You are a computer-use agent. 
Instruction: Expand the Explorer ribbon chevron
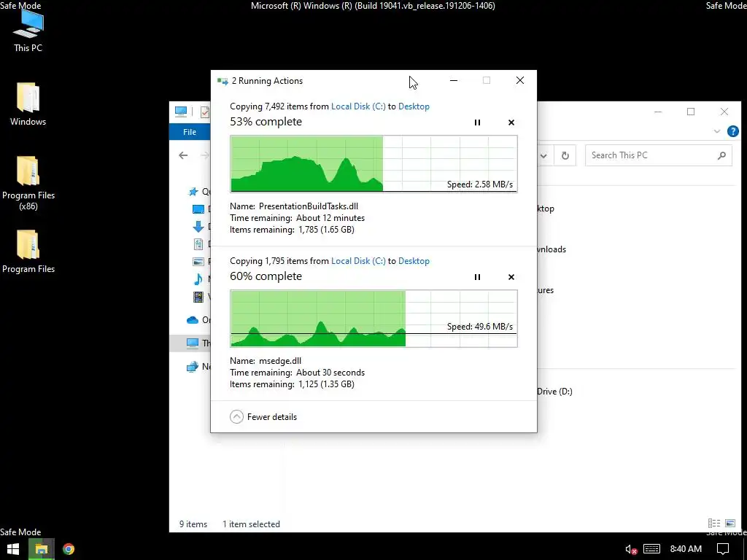[x=717, y=131]
